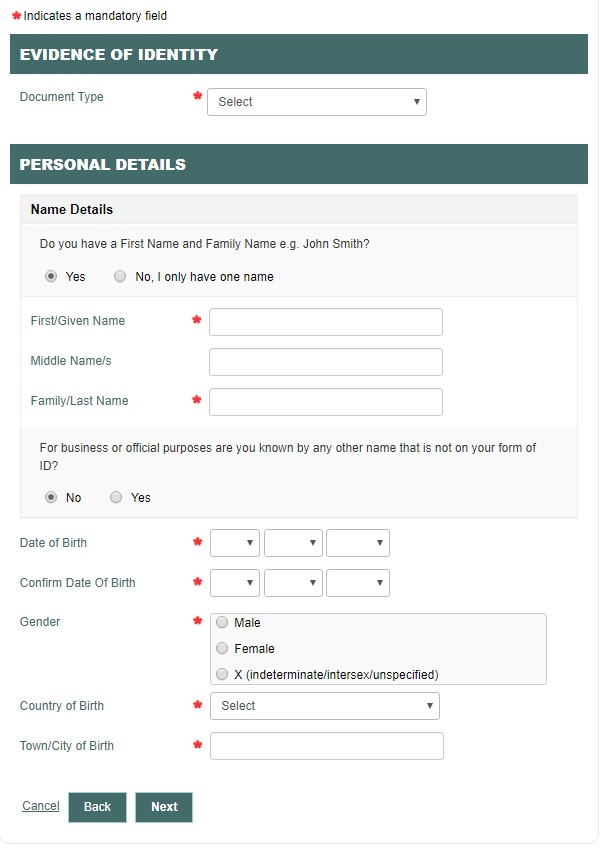Focus the Family/Last Name field
615x854 pixels.
coord(325,401)
